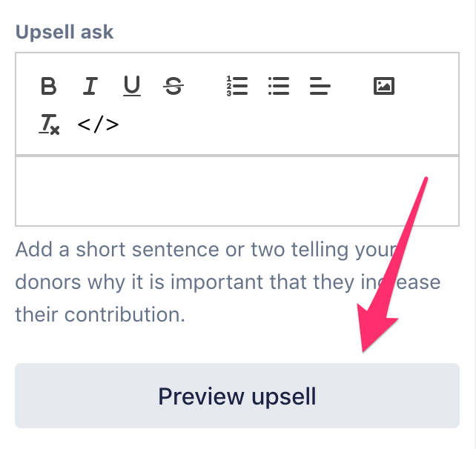Screen dimensions: 476x449
Task: Click the empty toolbar space beside the code icon
Action: 282,124
